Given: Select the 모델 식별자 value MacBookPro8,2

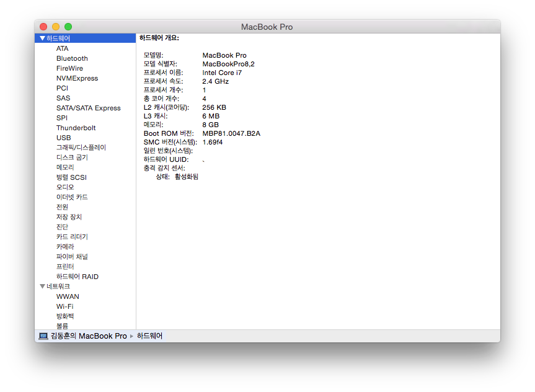Looking at the screenshot, I should coord(228,64).
